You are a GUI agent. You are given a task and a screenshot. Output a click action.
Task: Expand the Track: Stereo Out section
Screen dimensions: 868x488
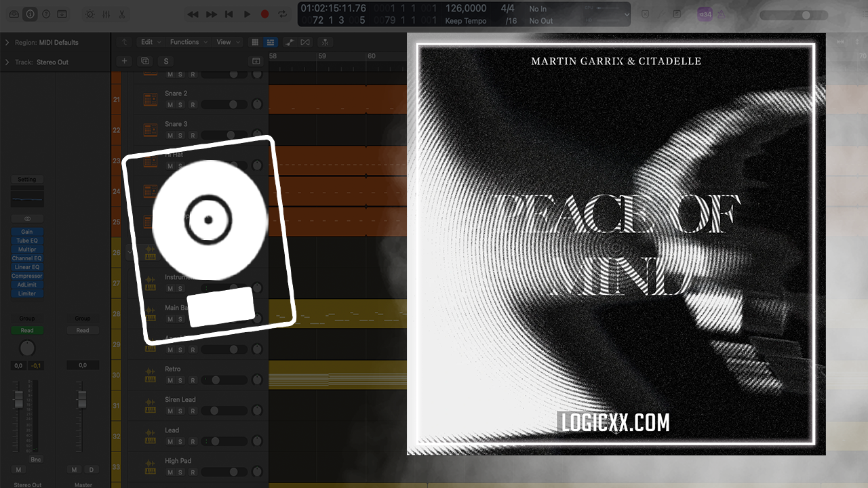pyautogui.click(x=7, y=62)
